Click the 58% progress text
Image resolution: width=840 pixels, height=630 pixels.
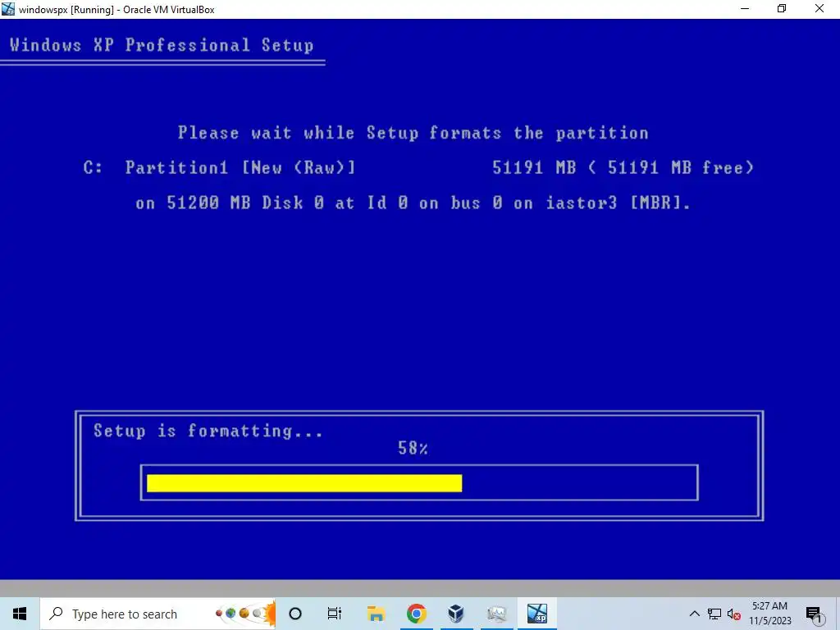tap(413, 449)
